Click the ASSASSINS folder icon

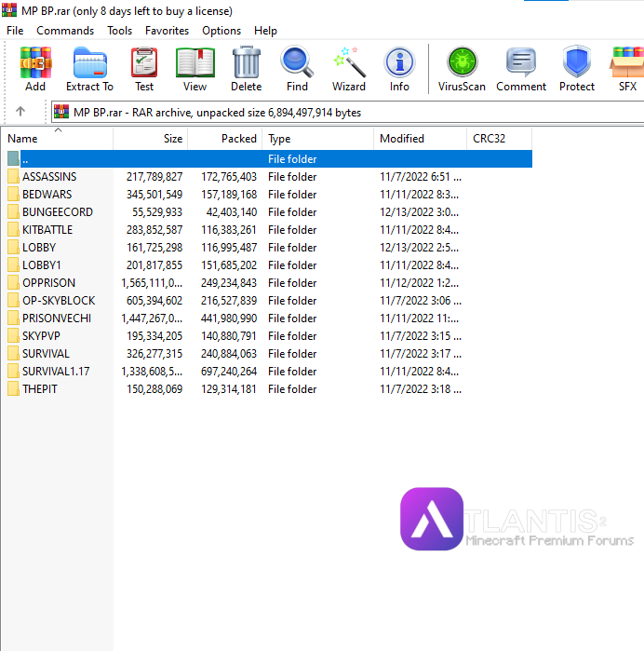(x=13, y=176)
